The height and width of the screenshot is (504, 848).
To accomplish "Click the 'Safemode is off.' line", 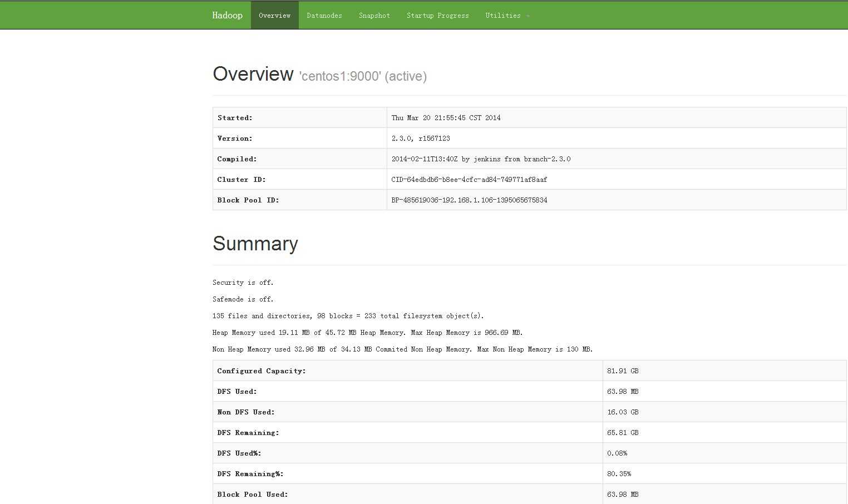I will pyautogui.click(x=243, y=299).
